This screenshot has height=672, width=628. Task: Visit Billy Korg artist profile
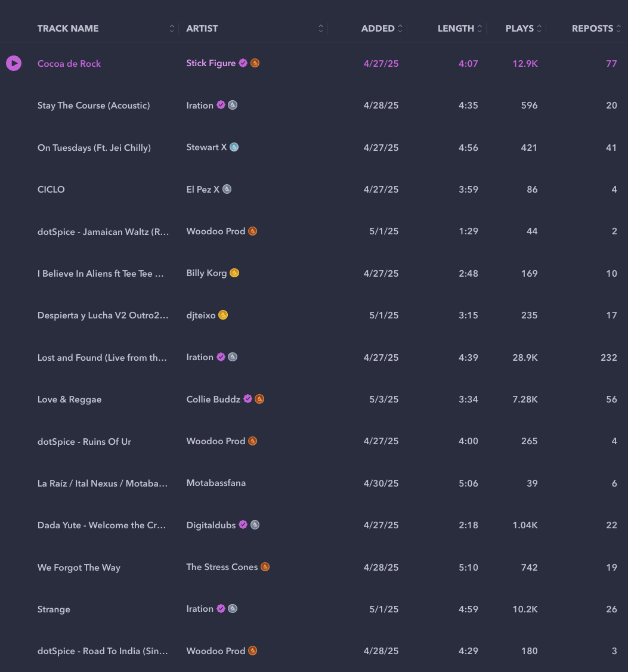click(206, 273)
